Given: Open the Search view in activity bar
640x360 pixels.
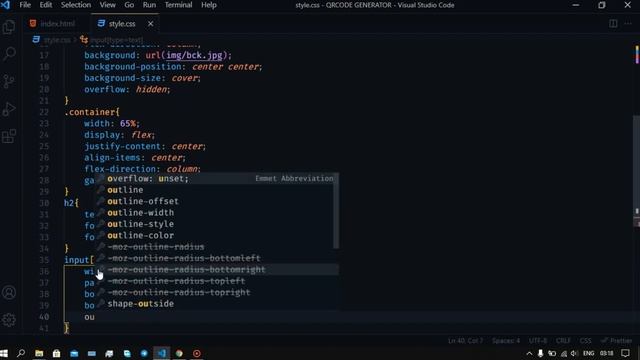Looking at the screenshot, I should click(9, 53).
